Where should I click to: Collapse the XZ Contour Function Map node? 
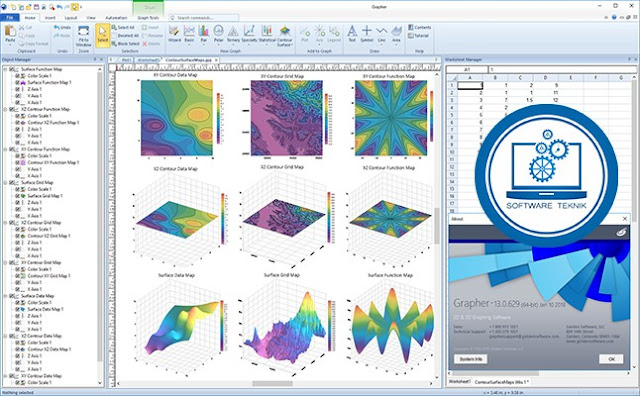[5, 109]
